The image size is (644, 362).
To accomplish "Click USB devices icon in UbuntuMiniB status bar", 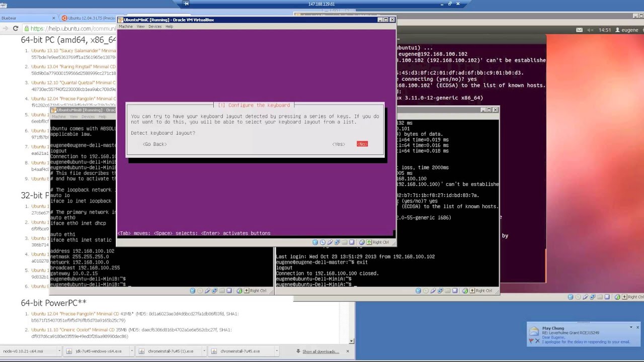I will coord(207,291).
